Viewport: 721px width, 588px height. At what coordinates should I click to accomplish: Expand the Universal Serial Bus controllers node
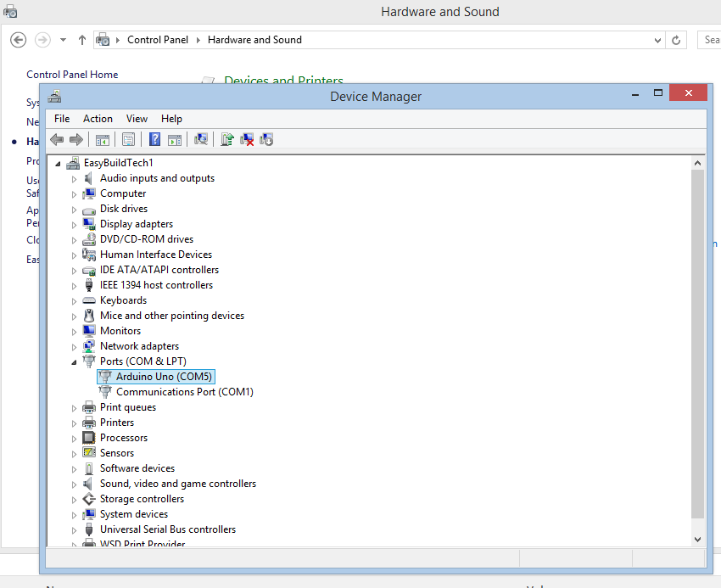coord(75,530)
